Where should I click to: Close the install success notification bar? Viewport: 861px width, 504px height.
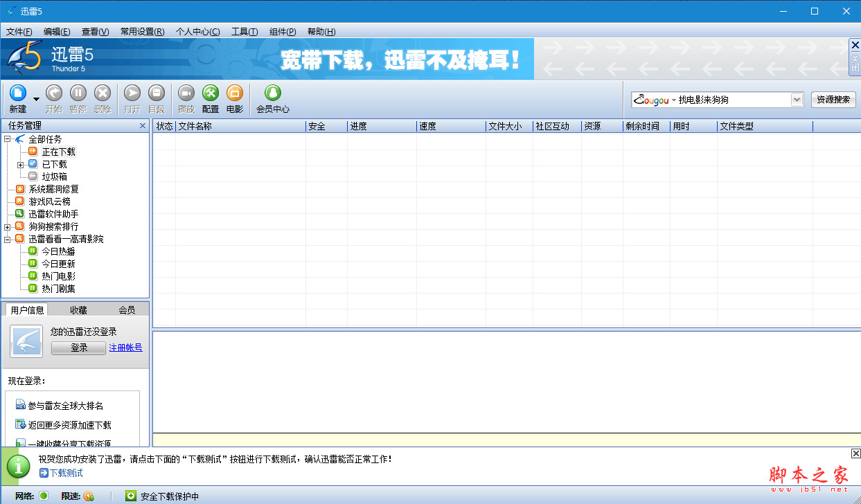[x=855, y=453]
